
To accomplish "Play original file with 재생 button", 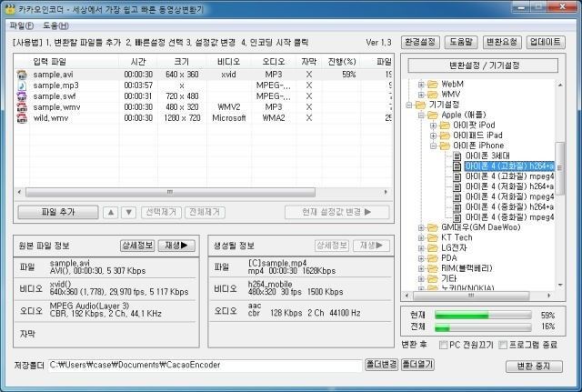I will 176,246.
